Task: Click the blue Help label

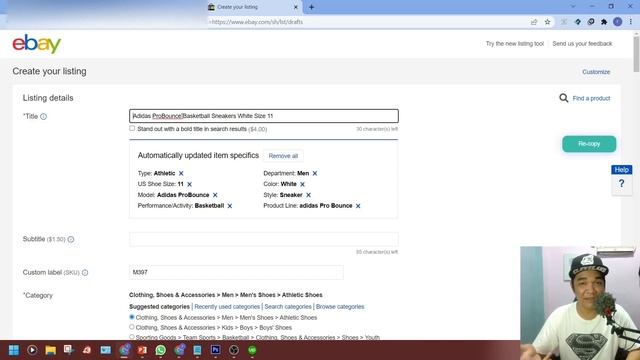Action: pos(622,170)
